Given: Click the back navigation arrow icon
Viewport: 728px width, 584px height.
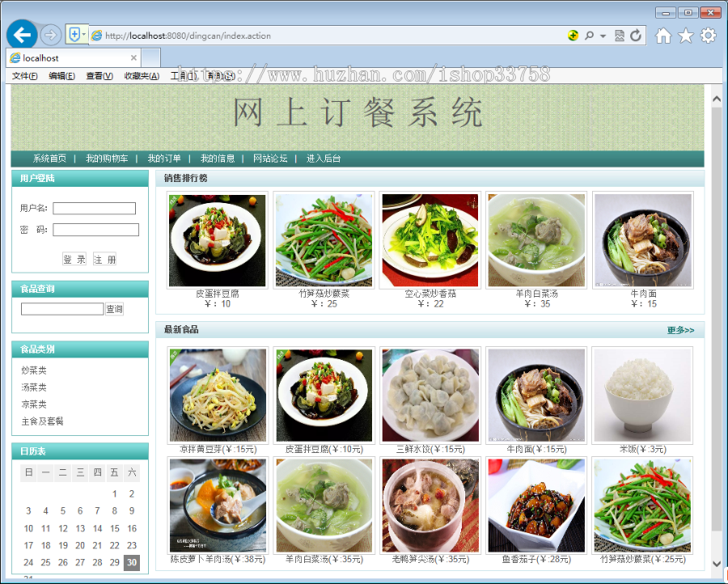Looking at the screenshot, I should (x=21, y=35).
